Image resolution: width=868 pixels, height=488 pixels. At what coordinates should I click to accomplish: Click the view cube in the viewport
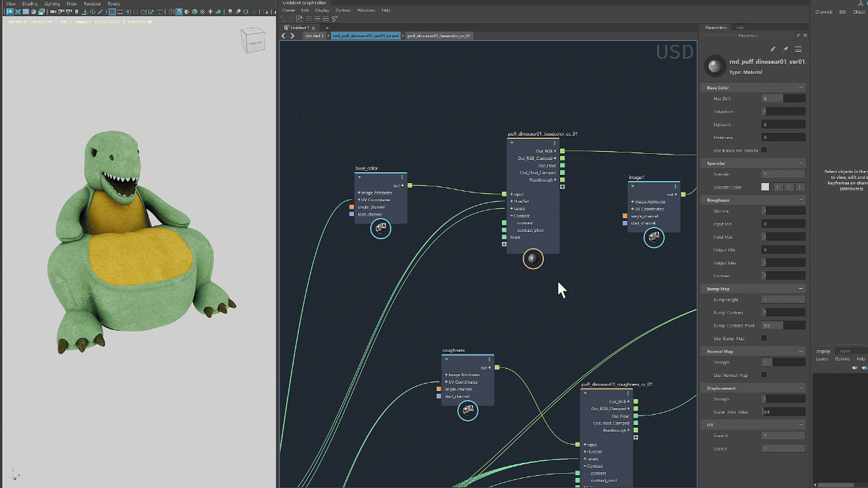pyautogui.click(x=256, y=41)
